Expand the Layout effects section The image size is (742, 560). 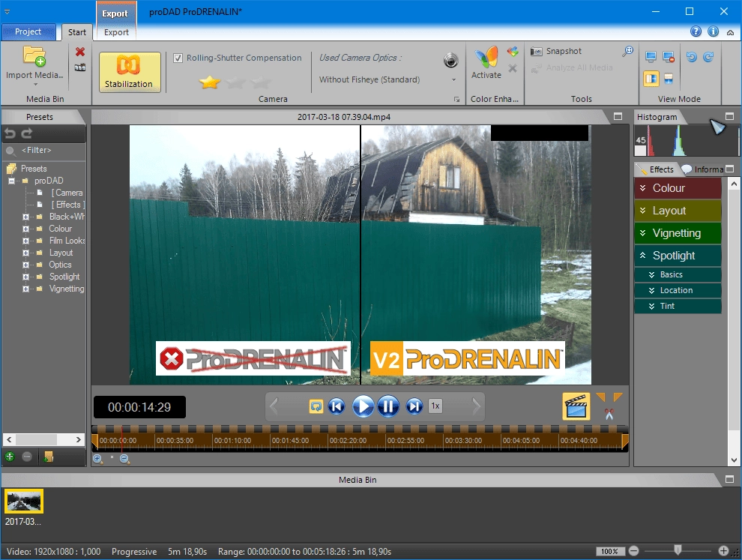678,211
